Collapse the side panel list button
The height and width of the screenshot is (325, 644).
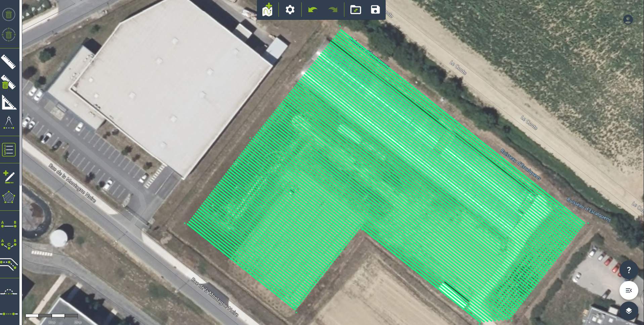[629, 290]
